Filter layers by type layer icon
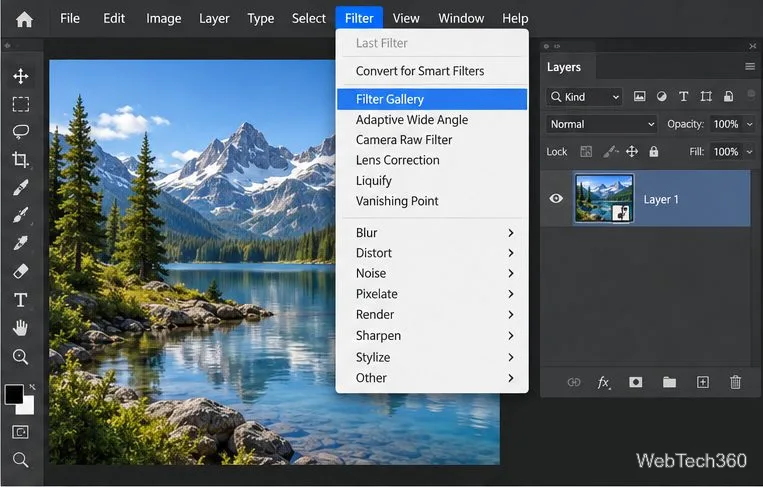 684,96
